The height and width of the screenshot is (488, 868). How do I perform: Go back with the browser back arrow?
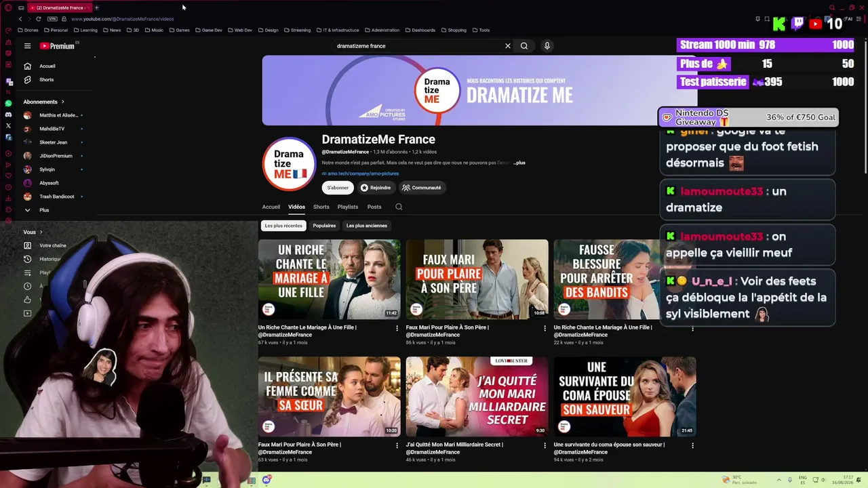(x=21, y=19)
